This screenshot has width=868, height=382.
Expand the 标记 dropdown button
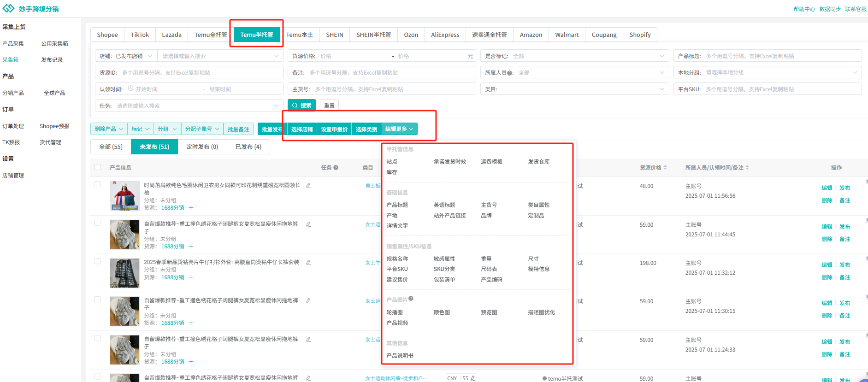point(141,129)
